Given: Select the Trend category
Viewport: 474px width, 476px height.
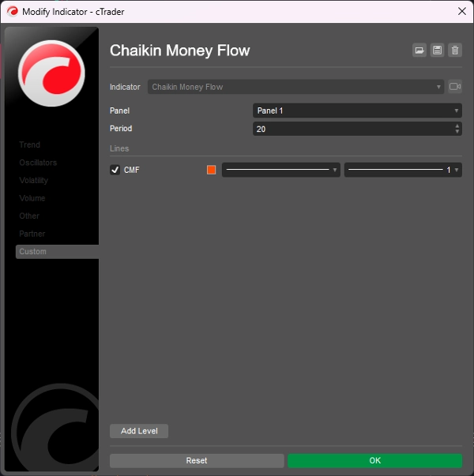Looking at the screenshot, I should (x=30, y=144).
